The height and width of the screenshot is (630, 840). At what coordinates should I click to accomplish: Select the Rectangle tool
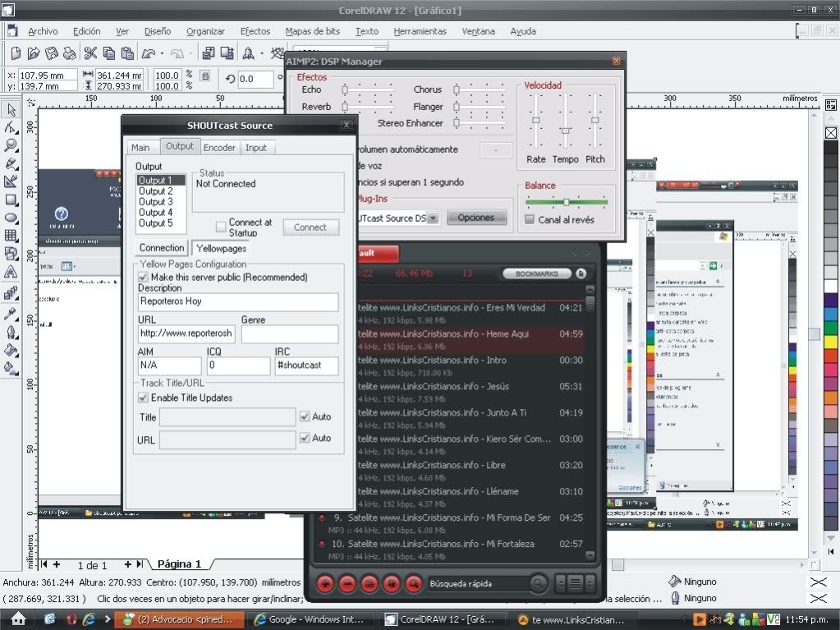click(11, 200)
